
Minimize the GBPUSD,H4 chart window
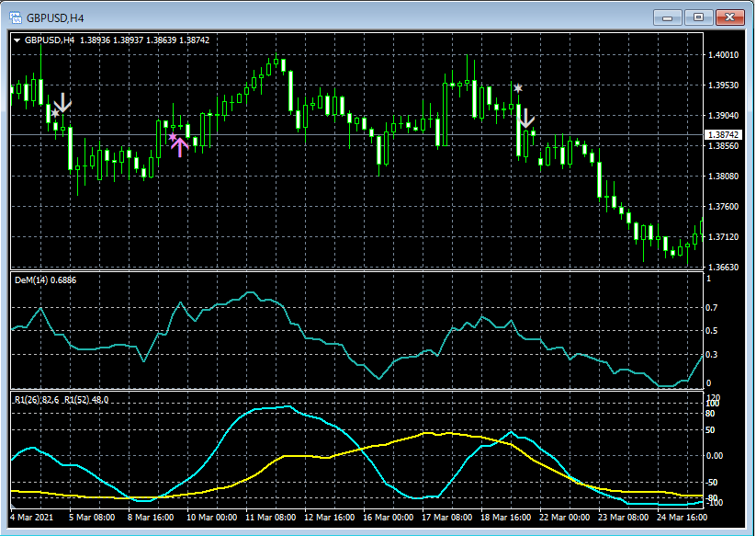tap(668, 17)
